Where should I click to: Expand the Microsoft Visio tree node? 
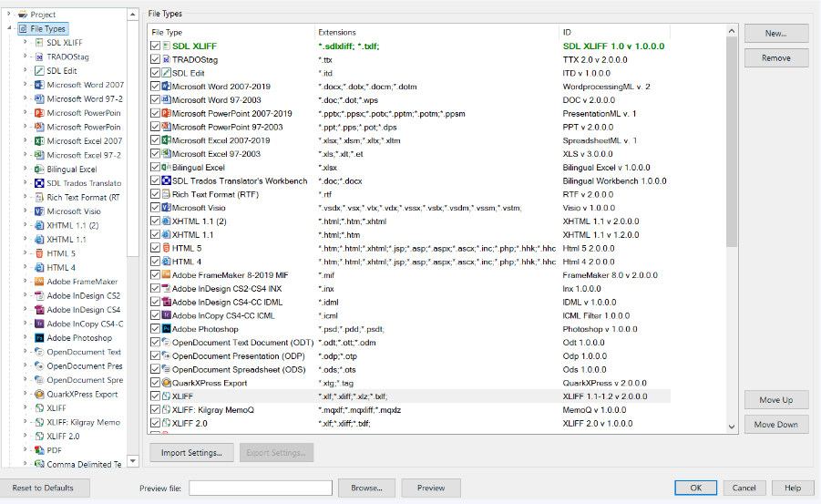[x=26, y=211]
